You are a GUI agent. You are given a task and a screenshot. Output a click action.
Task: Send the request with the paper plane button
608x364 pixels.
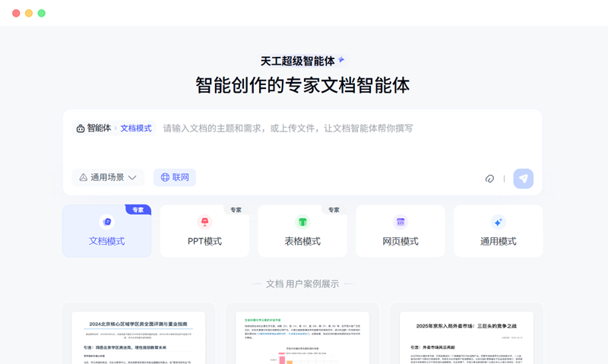523,179
